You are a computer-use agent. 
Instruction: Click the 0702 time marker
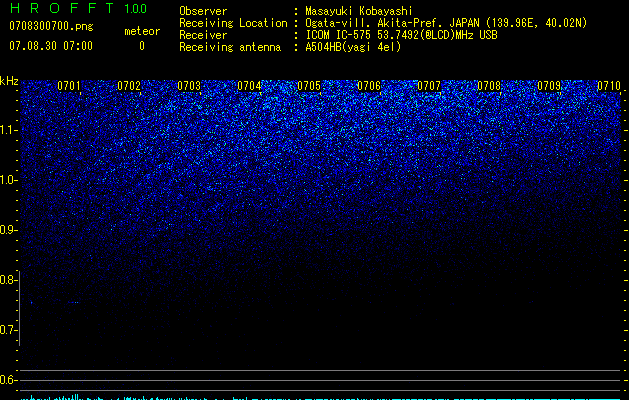[129, 86]
